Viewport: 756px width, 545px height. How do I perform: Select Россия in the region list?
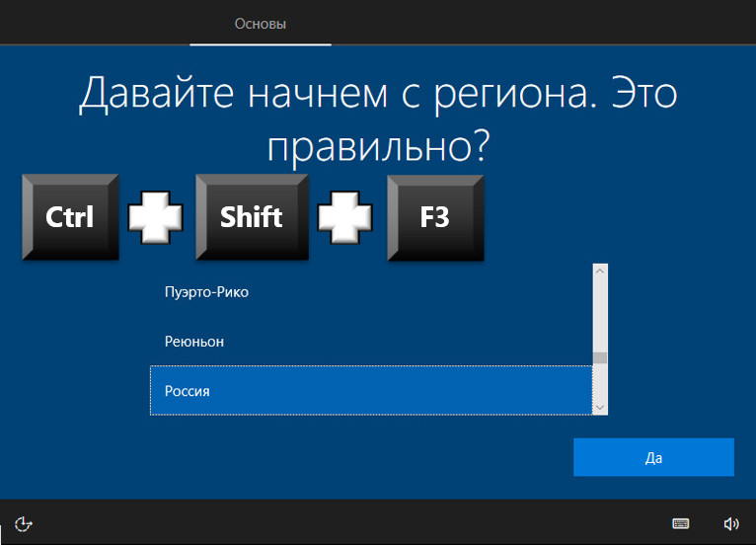[x=371, y=391]
